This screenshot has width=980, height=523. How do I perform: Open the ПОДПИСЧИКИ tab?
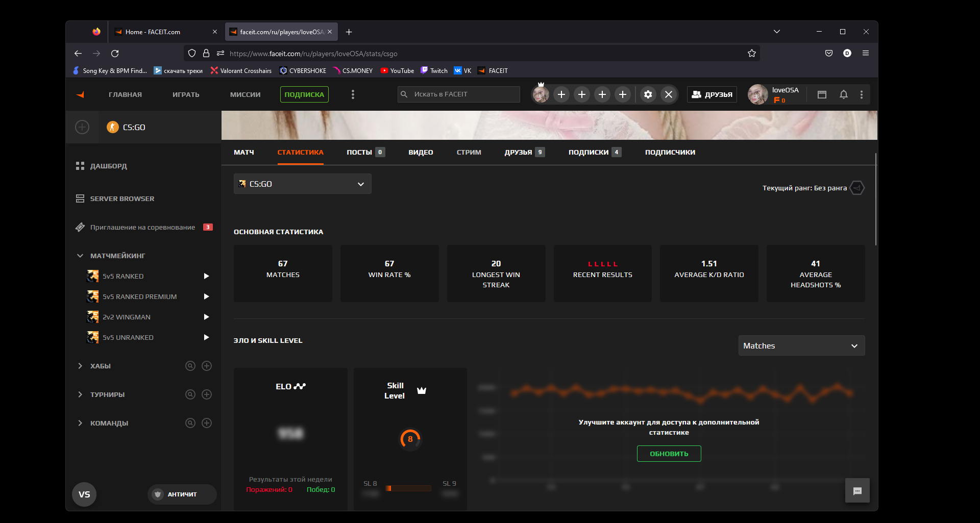pyautogui.click(x=670, y=152)
